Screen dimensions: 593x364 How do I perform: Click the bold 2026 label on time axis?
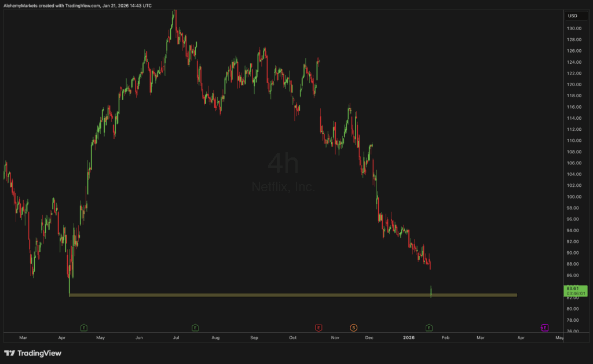(x=409, y=337)
